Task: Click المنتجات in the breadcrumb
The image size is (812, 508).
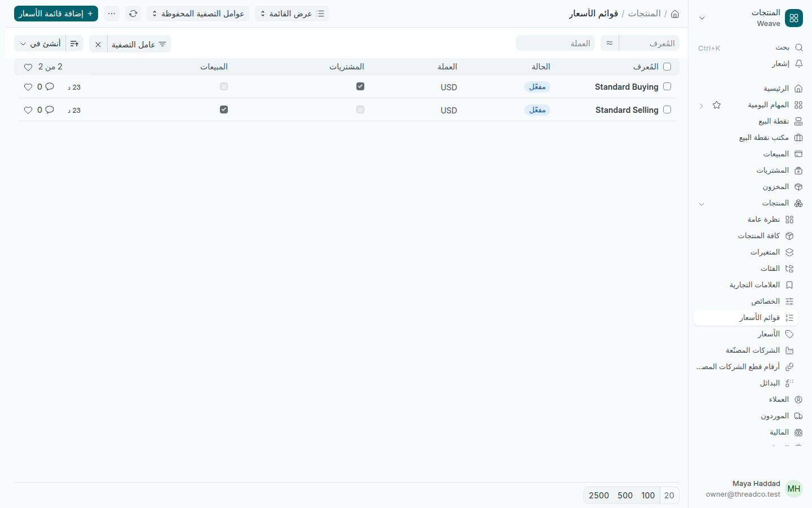Action: (645, 14)
